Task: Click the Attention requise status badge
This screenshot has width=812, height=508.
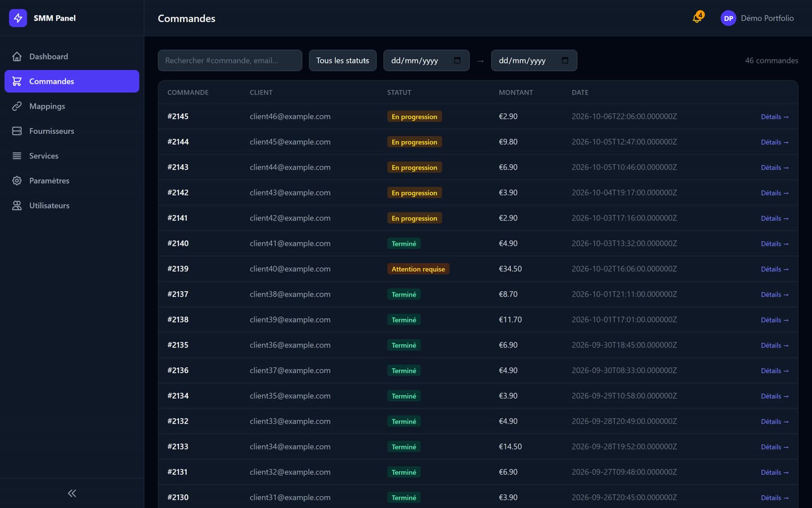Action: point(418,269)
